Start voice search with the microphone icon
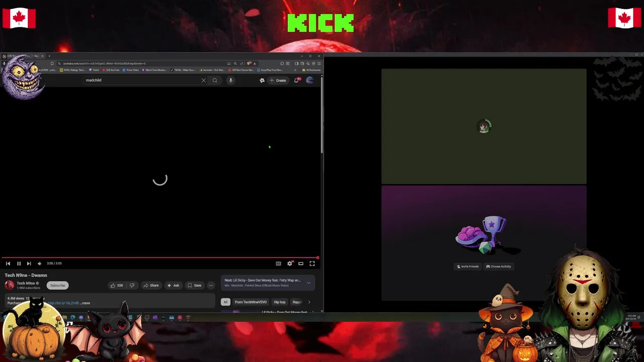Screen dimensions: 644x362 click(230, 80)
